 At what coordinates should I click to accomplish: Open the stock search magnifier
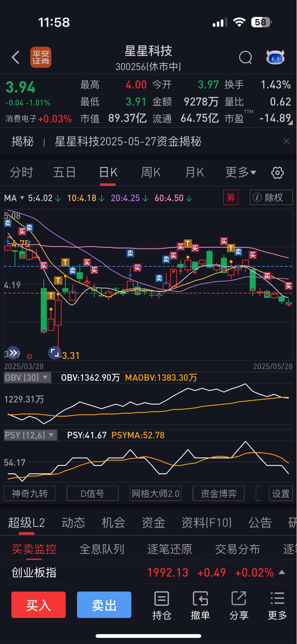(x=245, y=58)
